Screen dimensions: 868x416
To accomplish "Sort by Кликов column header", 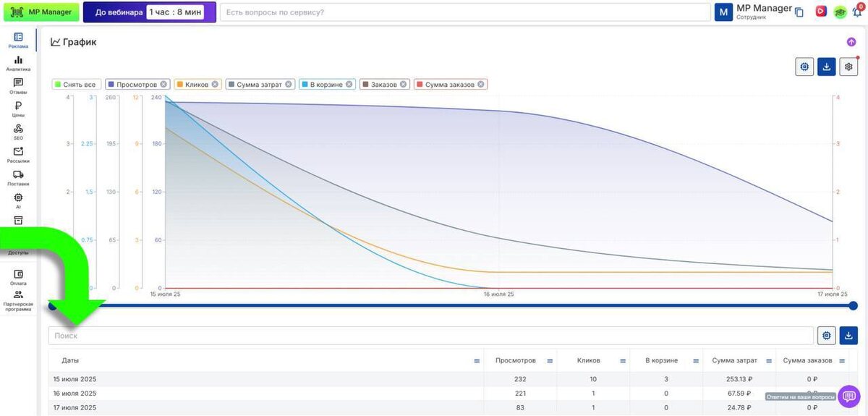I will [x=588, y=360].
